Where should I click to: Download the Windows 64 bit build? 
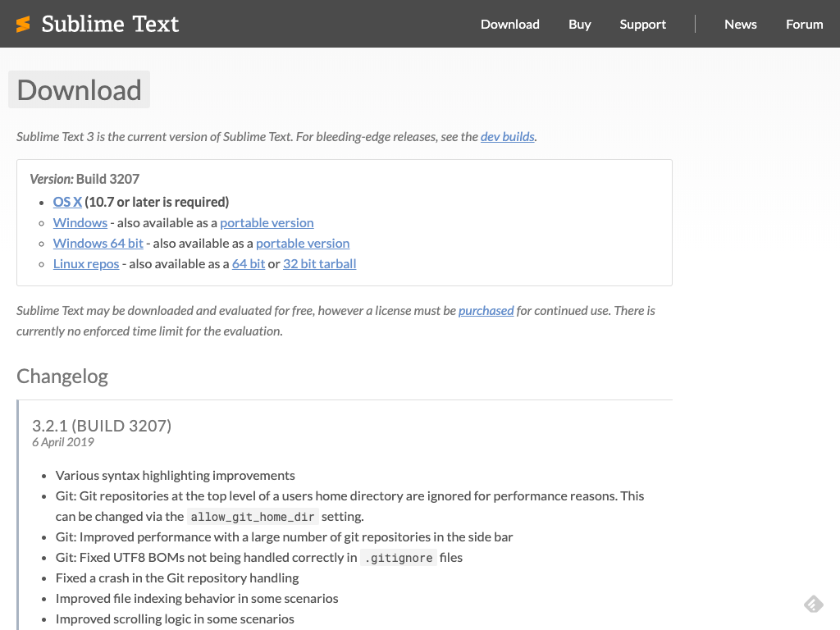(98, 243)
